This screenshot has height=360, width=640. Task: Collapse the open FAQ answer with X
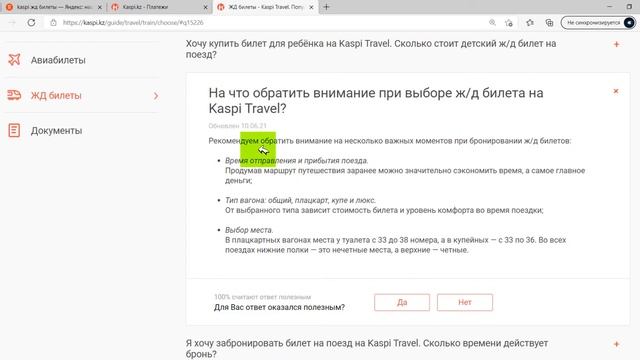coord(616,91)
